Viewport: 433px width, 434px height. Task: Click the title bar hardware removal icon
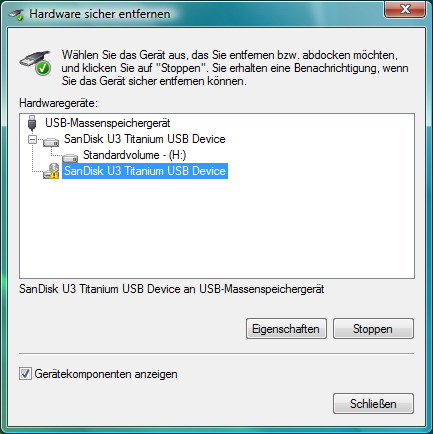pyautogui.click(x=16, y=14)
